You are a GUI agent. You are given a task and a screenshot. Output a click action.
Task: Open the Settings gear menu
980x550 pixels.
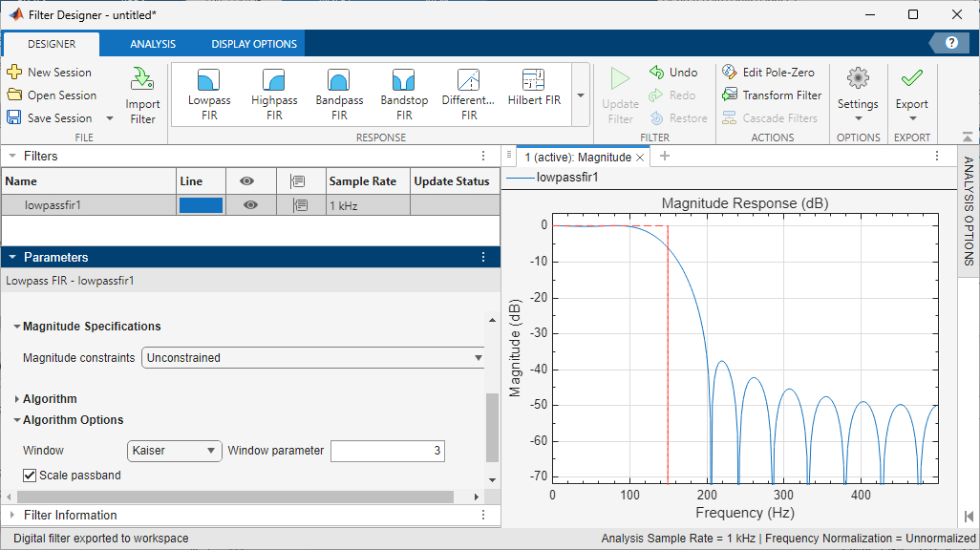858,94
